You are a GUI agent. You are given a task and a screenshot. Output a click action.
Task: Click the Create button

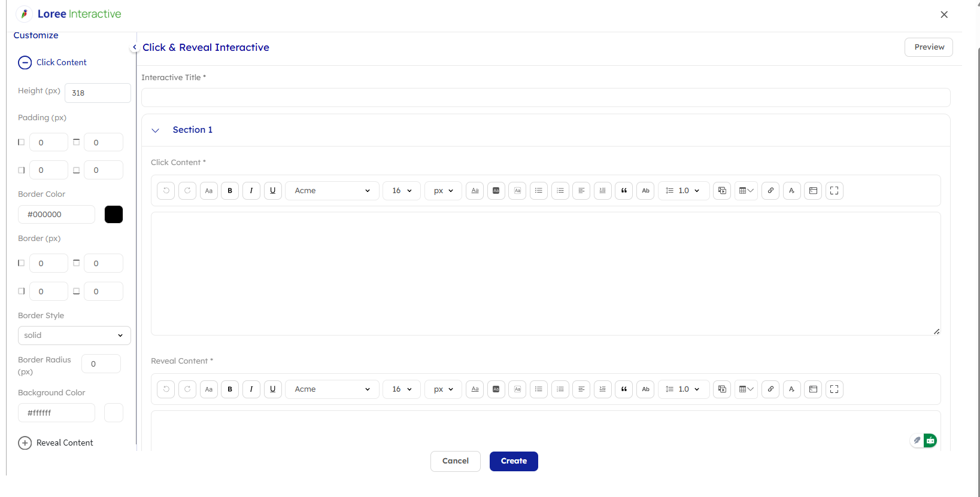click(x=514, y=461)
